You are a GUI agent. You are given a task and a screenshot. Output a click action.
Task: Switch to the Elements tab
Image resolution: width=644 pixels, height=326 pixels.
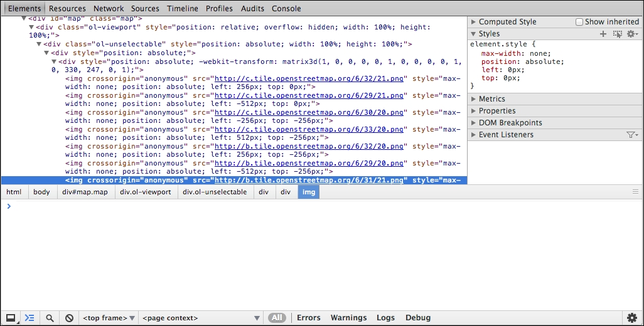pos(24,8)
